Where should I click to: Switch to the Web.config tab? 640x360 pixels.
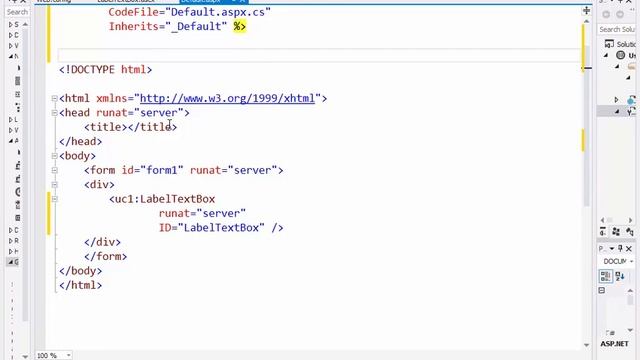(54, 1)
